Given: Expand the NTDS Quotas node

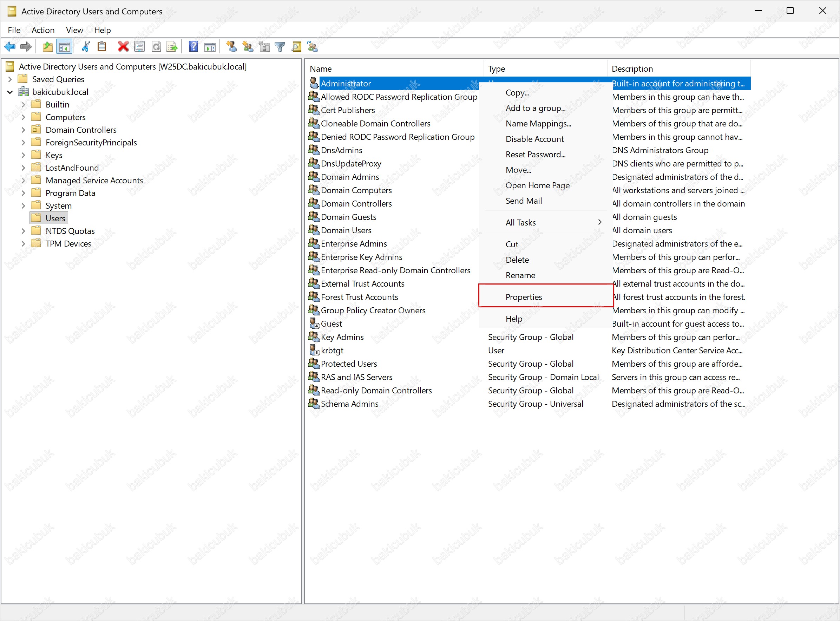Looking at the screenshot, I should coord(23,231).
